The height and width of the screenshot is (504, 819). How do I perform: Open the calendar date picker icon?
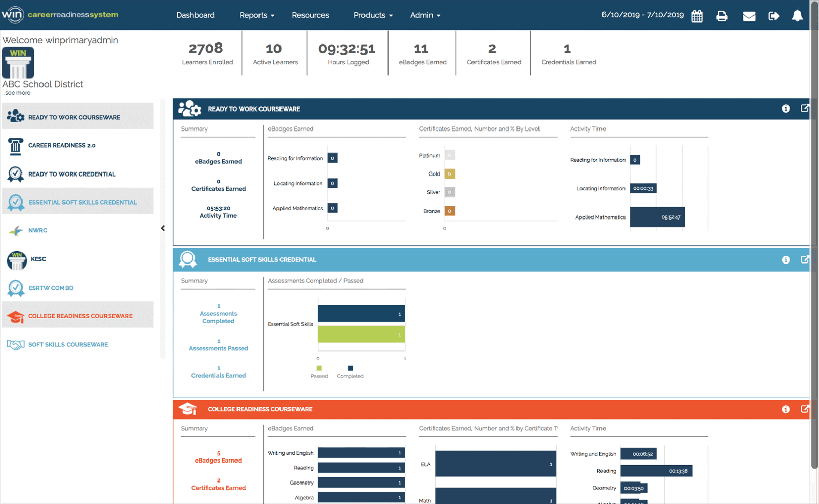coord(697,15)
